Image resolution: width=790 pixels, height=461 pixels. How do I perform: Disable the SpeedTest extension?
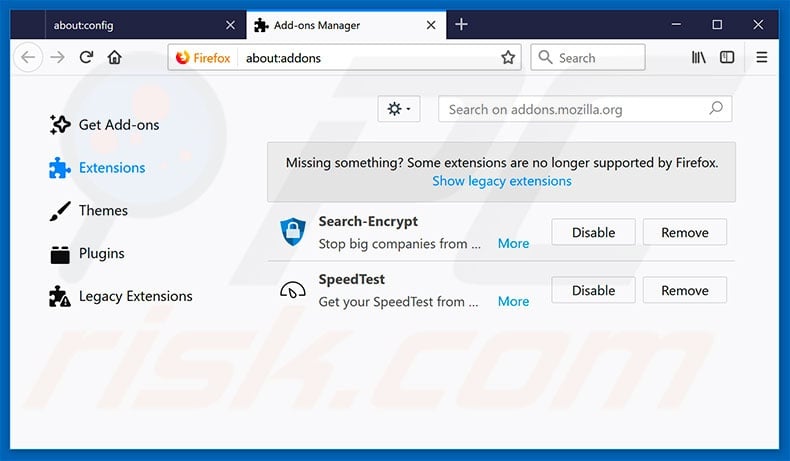(x=594, y=290)
